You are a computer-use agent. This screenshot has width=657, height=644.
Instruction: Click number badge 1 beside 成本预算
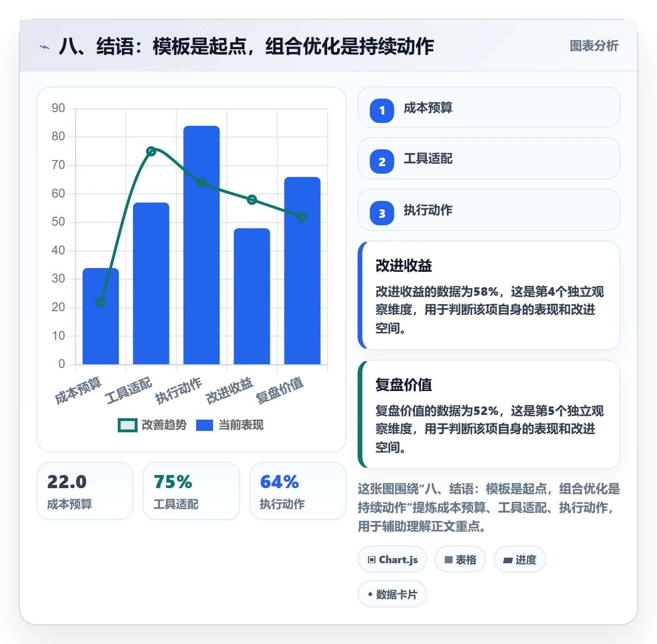(x=382, y=110)
